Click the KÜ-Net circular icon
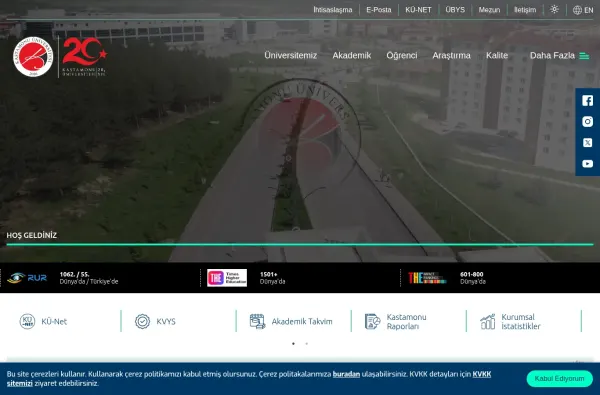 [27, 321]
